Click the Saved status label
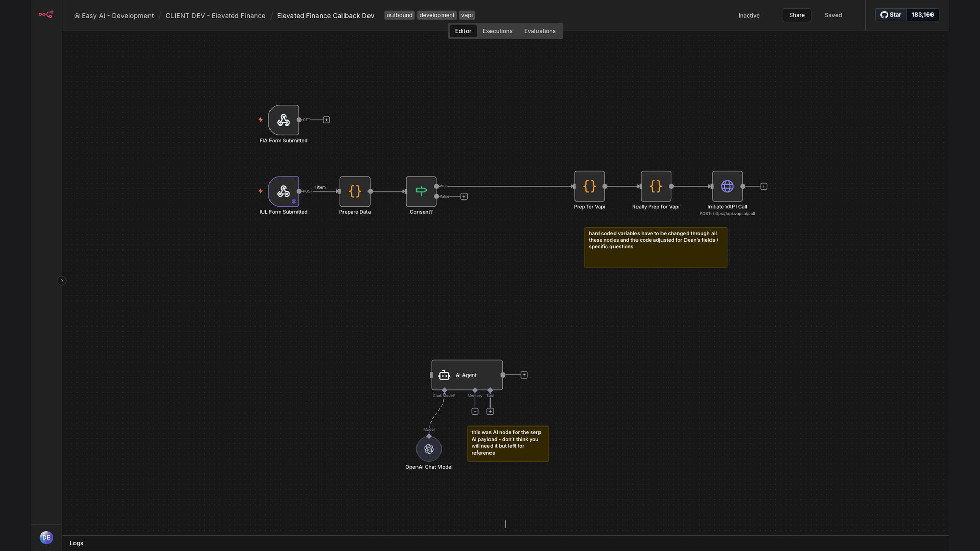Viewport: 980px width, 551px height. click(834, 15)
